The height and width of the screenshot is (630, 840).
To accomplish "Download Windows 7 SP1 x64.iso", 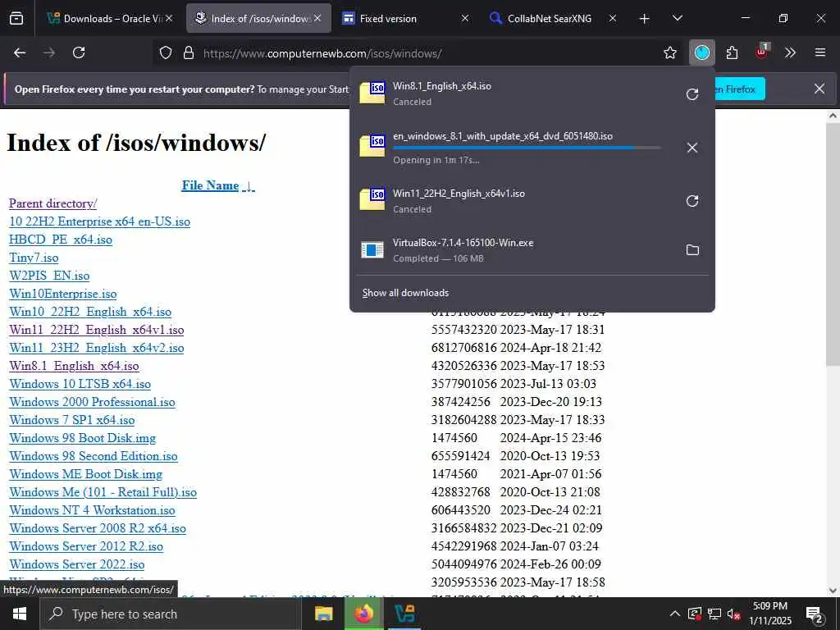I will [x=72, y=420].
